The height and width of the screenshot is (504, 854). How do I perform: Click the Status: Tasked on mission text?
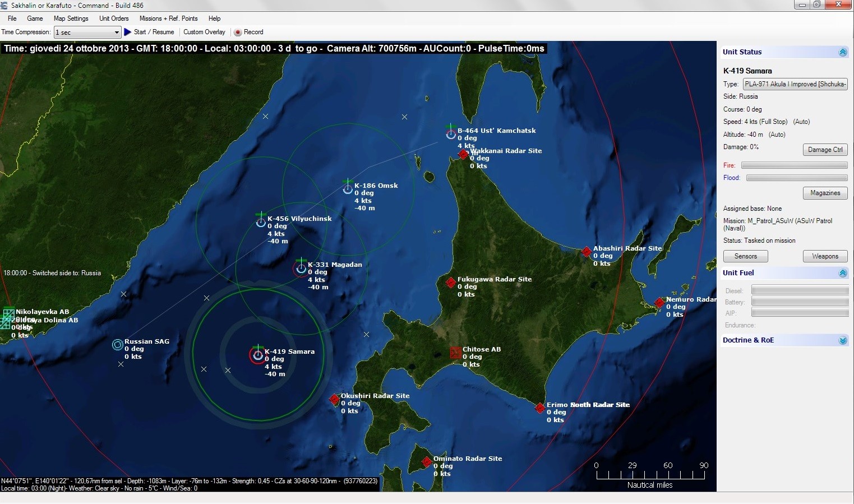point(759,241)
